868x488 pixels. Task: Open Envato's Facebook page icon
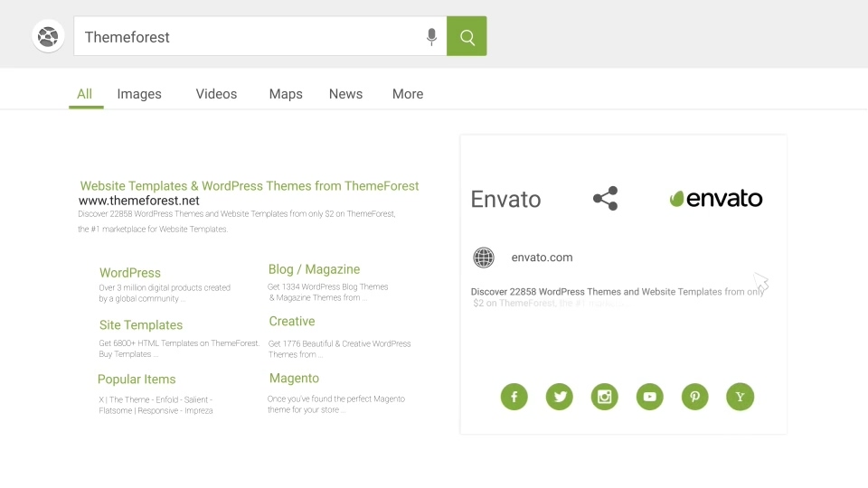click(x=514, y=397)
